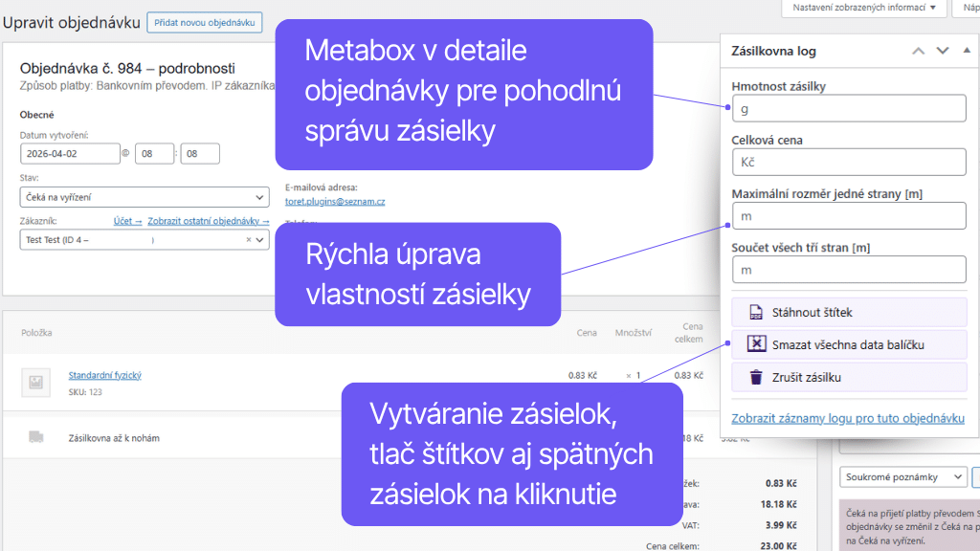
Task: Focus Maximální rozměr jedné strany field
Action: (849, 216)
